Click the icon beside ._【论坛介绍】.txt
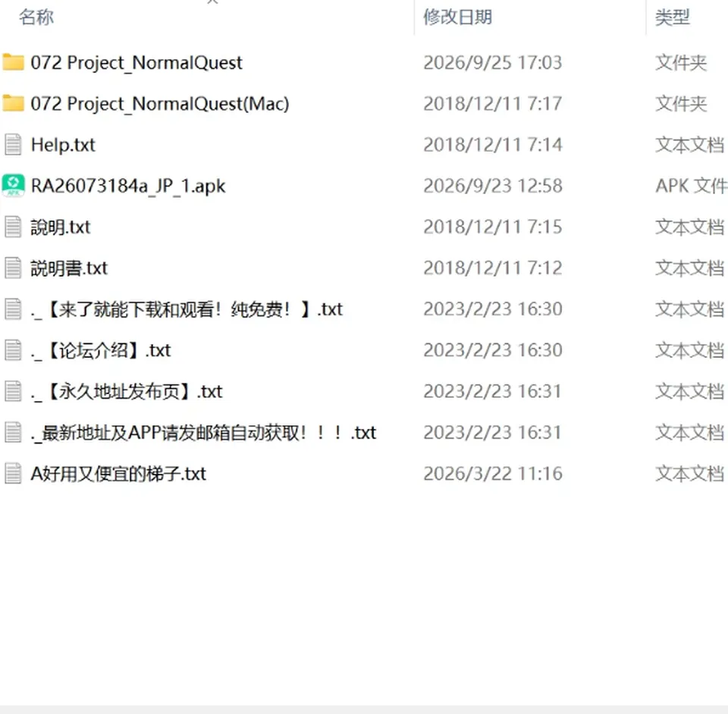Image resolution: width=728 pixels, height=714 pixels. click(13, 350)
